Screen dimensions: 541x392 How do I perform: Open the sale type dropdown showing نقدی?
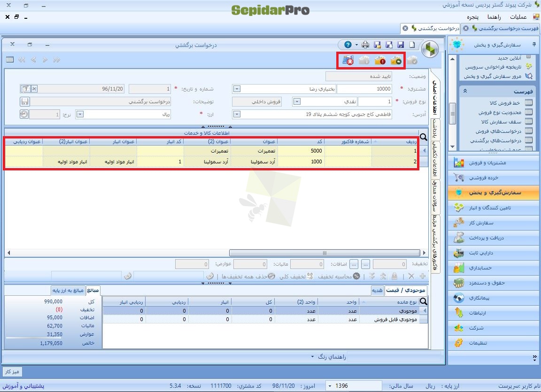pyautogui.click(x=297, y=101)
